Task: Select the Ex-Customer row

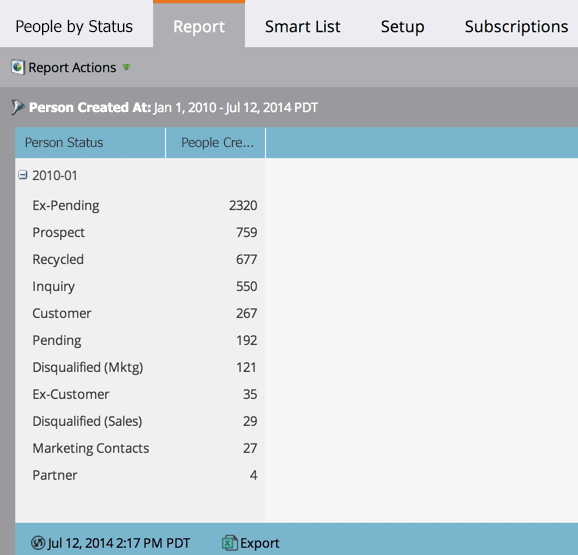Action: coord(140,394)
